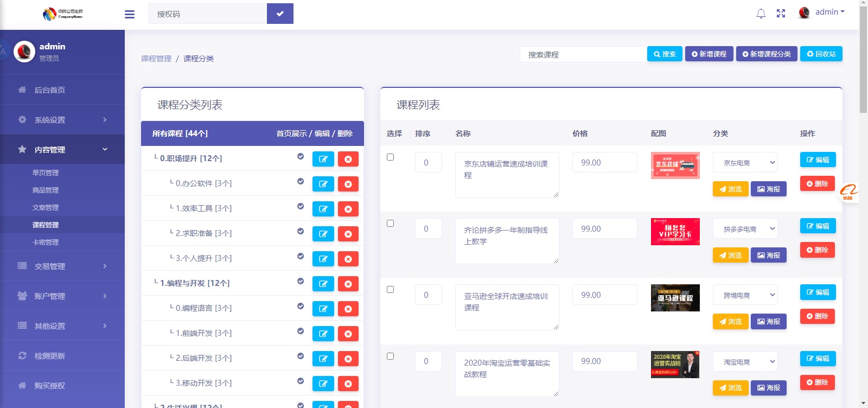Open 商品管理 submenu item

tap(46, 190)
